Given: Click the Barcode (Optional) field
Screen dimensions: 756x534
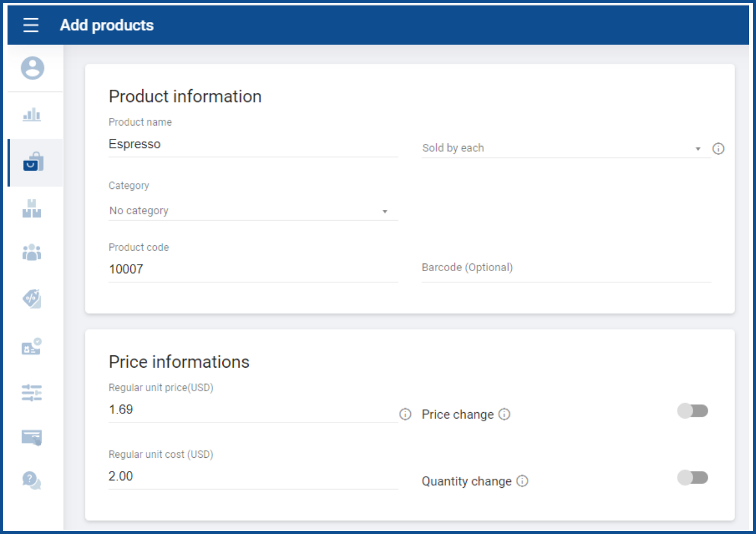Looking at the screenshot, I should click(566, 268).
